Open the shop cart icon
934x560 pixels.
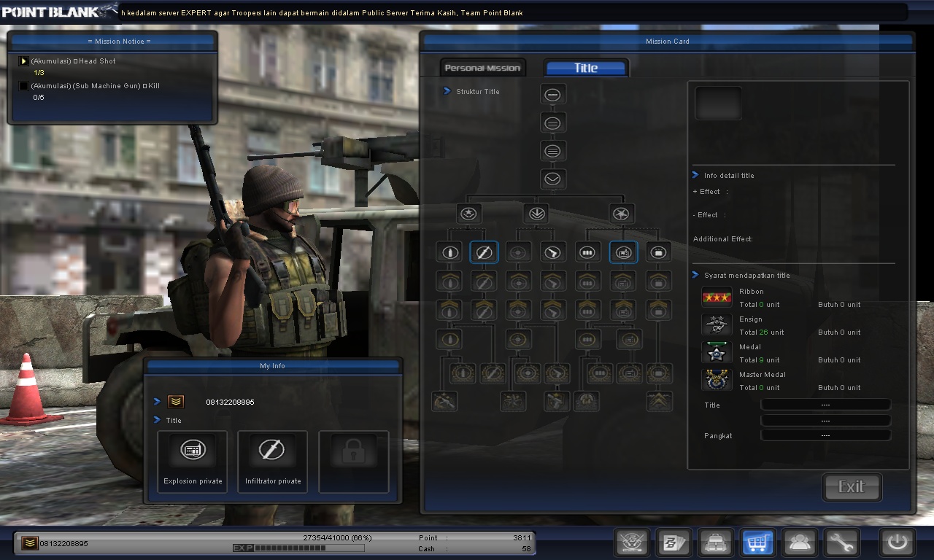point(758,543)
